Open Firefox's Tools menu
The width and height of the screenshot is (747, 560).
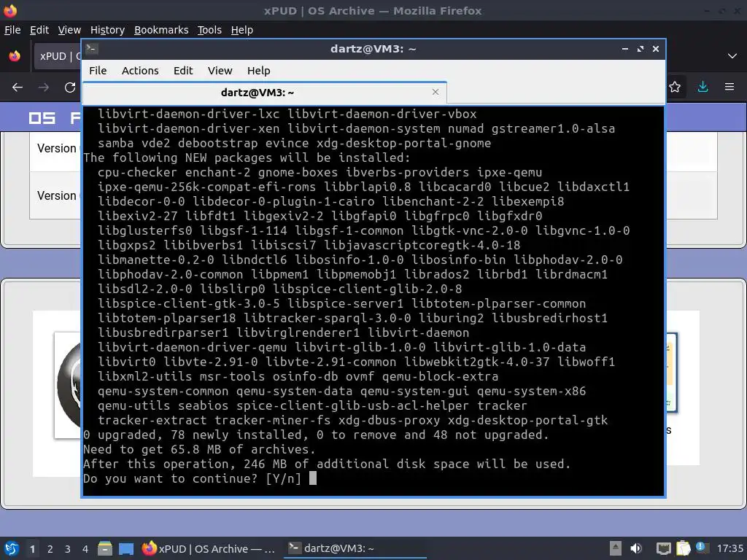(209, 30)
